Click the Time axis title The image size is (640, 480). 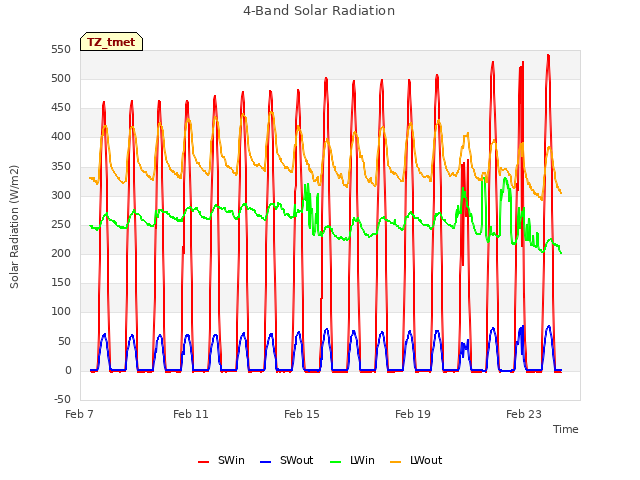pyautogui.click(x=566, y=429)
